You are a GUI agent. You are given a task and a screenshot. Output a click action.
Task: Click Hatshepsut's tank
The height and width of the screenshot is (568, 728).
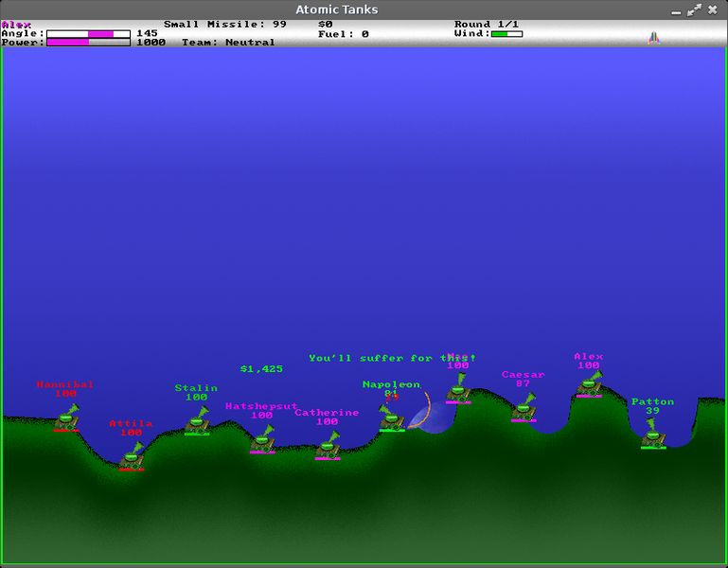coord(262,439)
